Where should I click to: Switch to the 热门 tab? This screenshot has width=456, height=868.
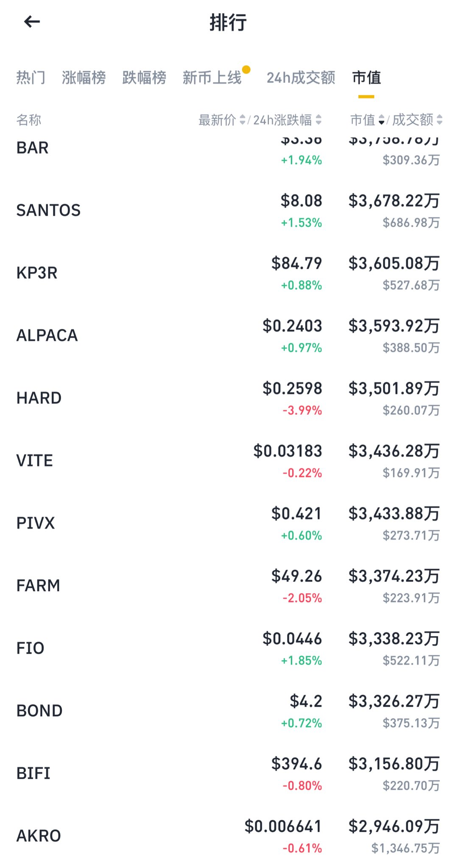click(x=31, y=78)
